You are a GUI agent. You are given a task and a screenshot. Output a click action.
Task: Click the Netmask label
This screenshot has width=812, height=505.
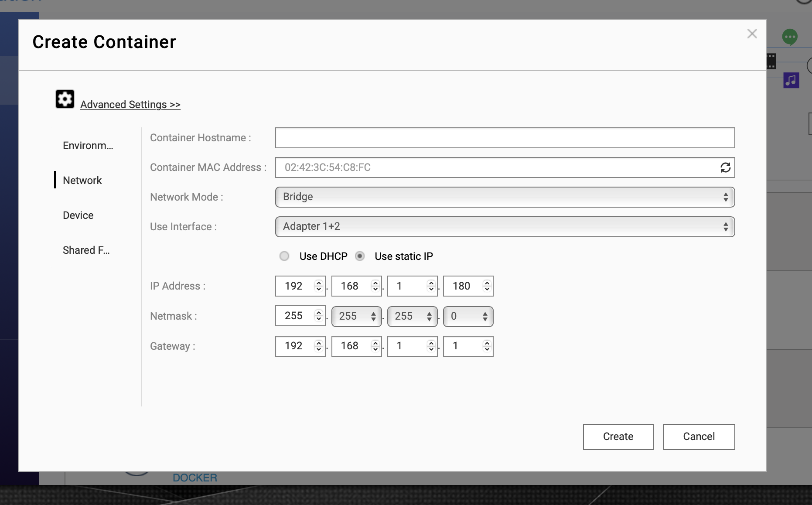tap(174, 316)
